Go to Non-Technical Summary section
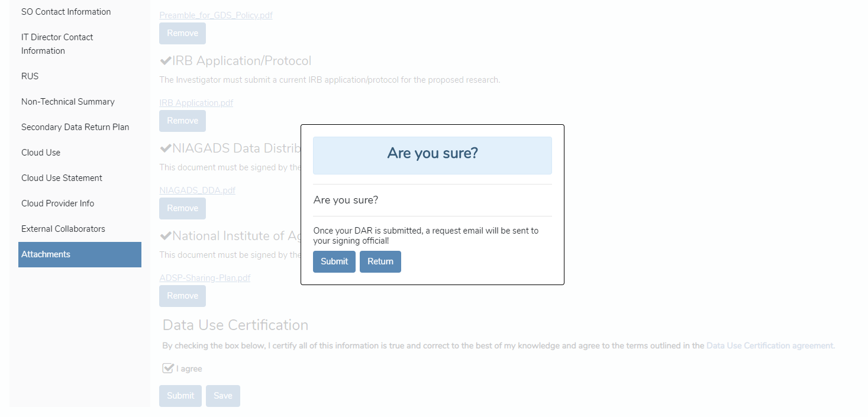 pos(68,102)
